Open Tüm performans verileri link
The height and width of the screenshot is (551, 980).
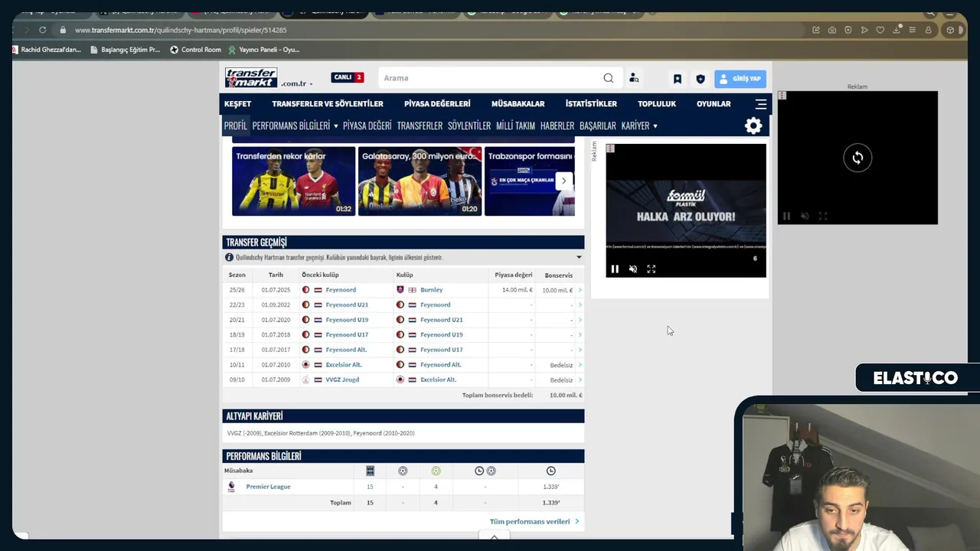(534, 522)
